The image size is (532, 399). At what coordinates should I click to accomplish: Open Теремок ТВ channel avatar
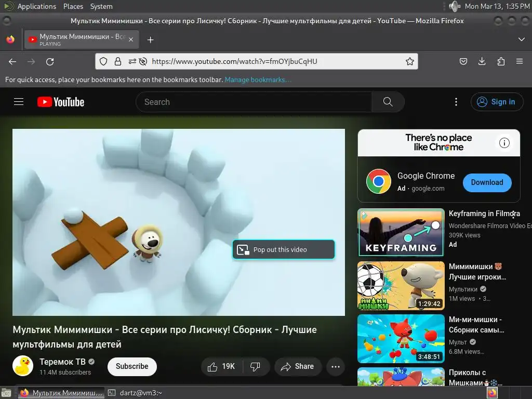point(23,366)
